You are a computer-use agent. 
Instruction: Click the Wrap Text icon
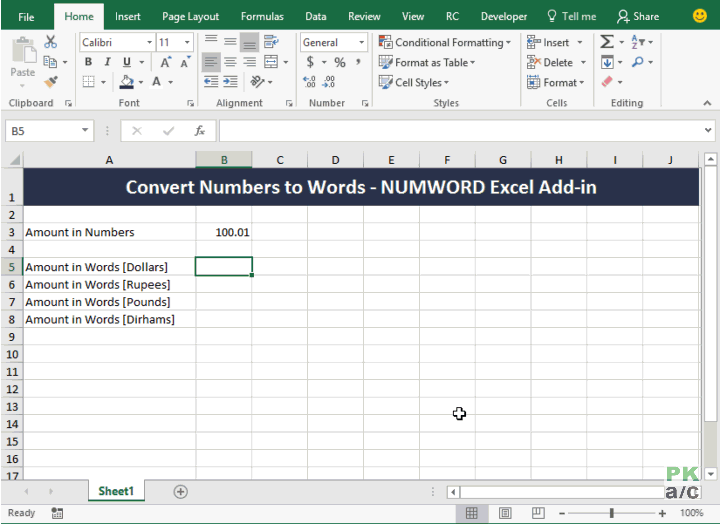pyautogui.click(x=271, y=42)
